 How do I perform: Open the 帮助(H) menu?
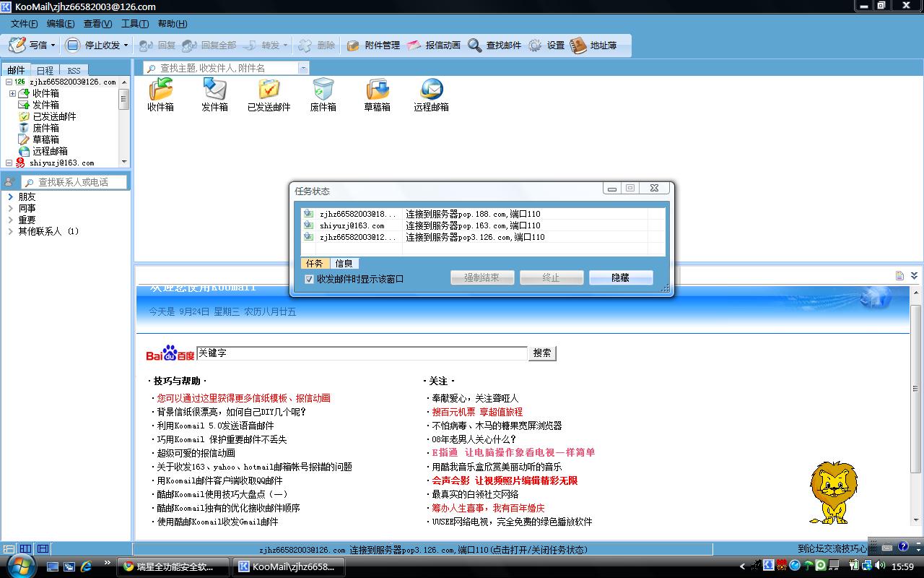coord(172,24)
